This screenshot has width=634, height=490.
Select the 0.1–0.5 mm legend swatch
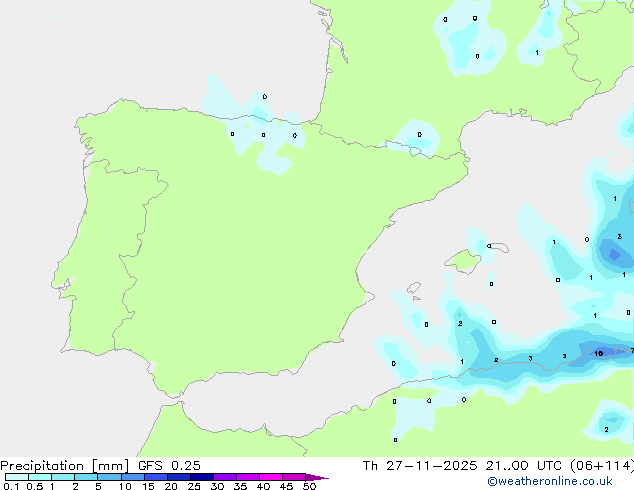point(17,477)
